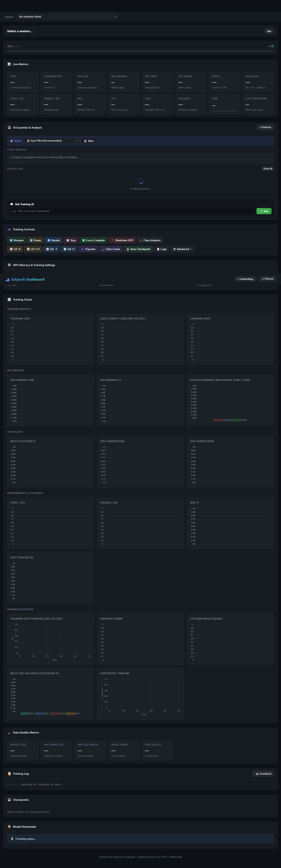Click the Last Checkpoint metric card
Image resolution: width=281 pixels, height=868 pixels.
point(258,104)
